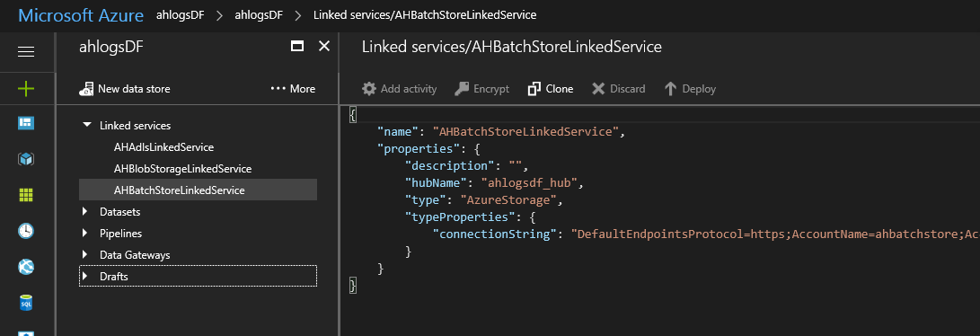This screenshot has width=980, height=336.
Task: Open the Dashboard icon in sidebar
Action: pyautogui.click(x=26, y=123)
